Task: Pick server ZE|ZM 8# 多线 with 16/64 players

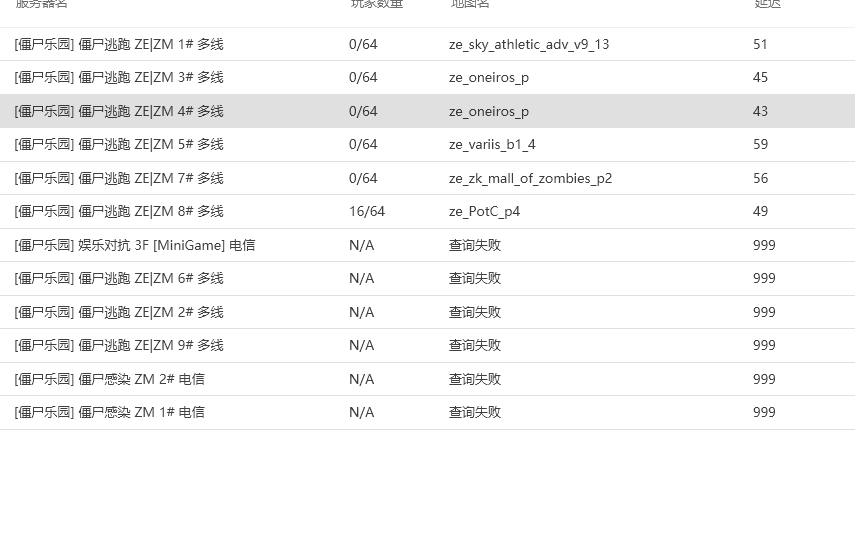Action: click(119, 211)
